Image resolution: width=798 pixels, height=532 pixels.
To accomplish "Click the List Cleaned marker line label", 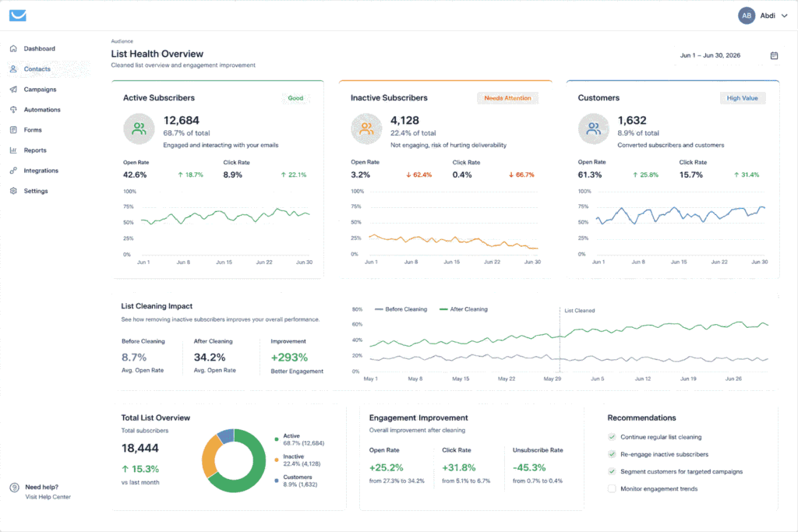I will click(x=579, y=311).
